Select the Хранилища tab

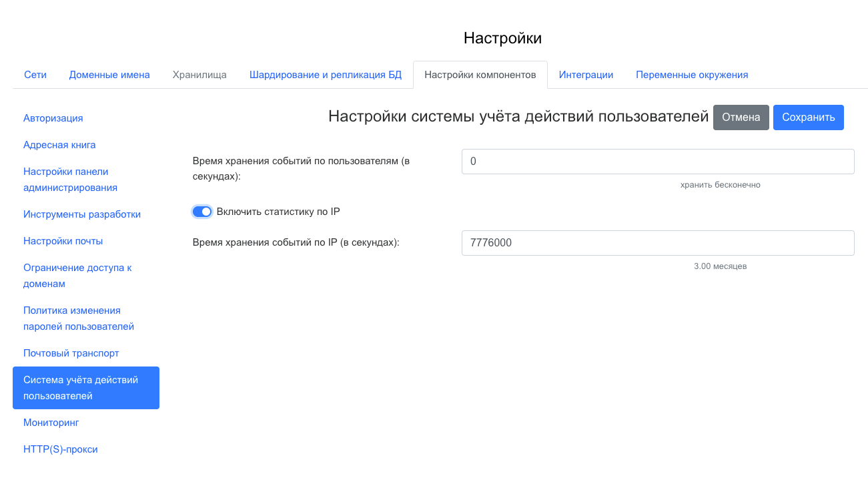(x=199, y=75)
